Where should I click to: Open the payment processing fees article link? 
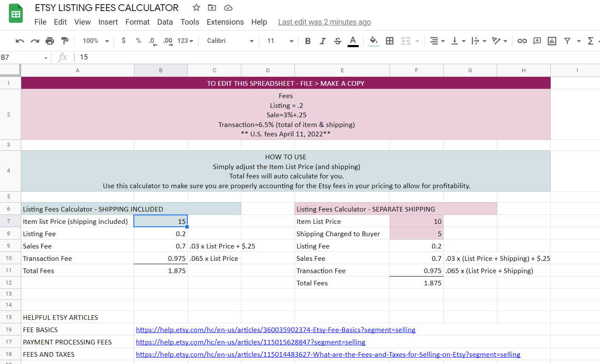tap(251, 342)
